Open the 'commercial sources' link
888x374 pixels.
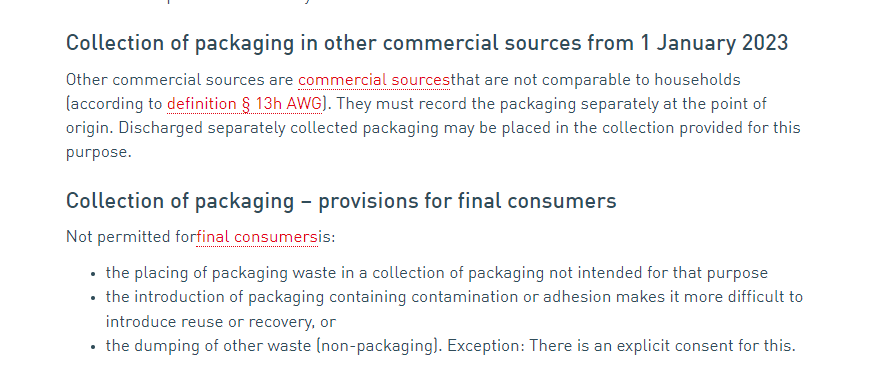point(374,80)
